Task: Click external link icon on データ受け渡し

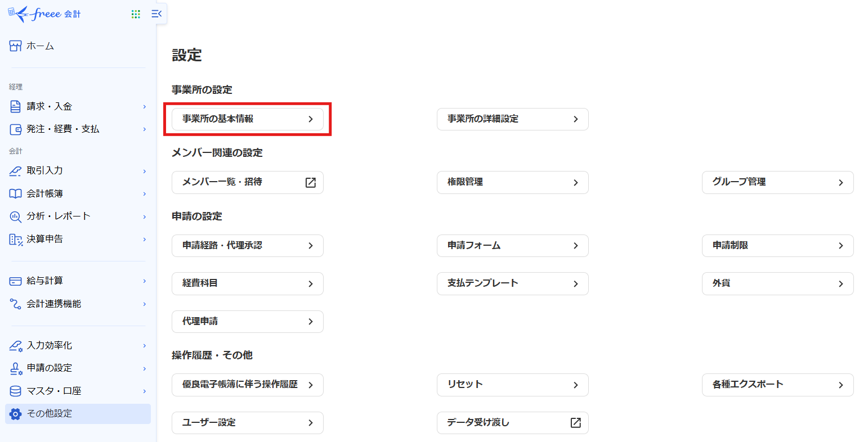Action: point(575,423)
